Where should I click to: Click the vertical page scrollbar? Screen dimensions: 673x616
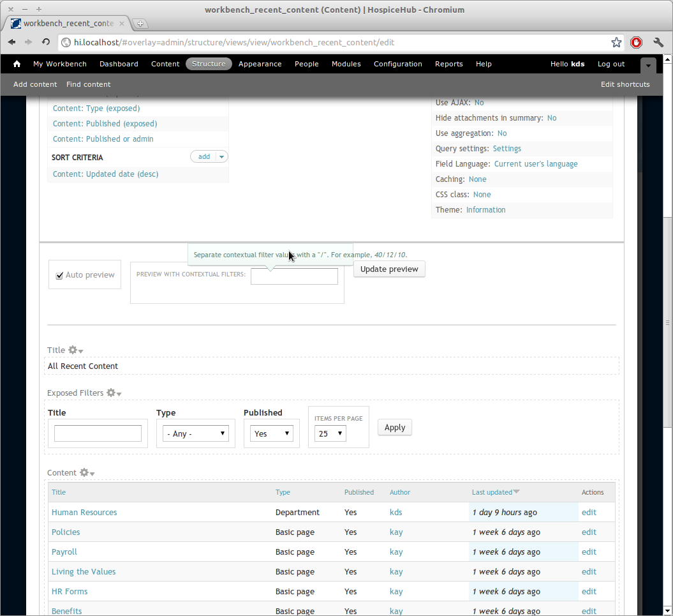tap(667, 322)
